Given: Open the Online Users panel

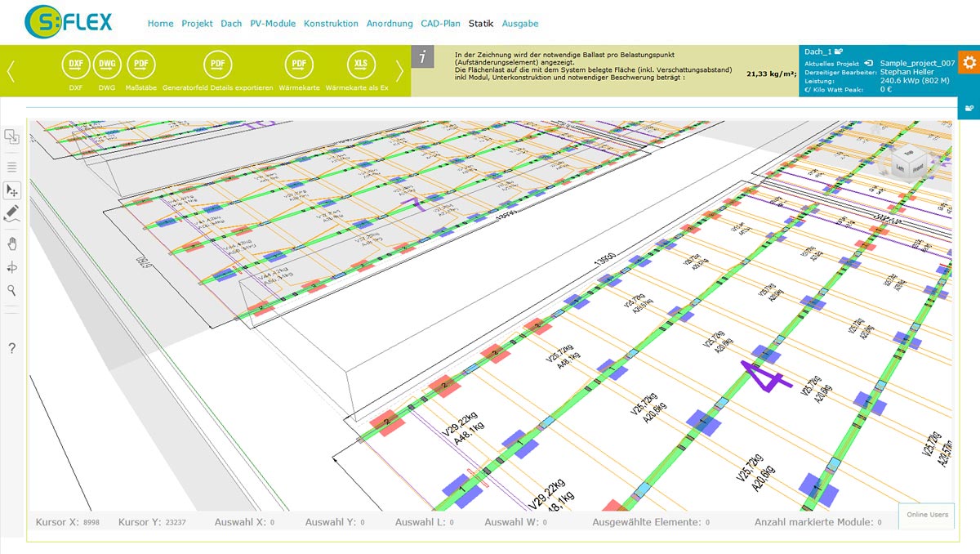Looking at the screenshot, I should click(x=927, y=515).
